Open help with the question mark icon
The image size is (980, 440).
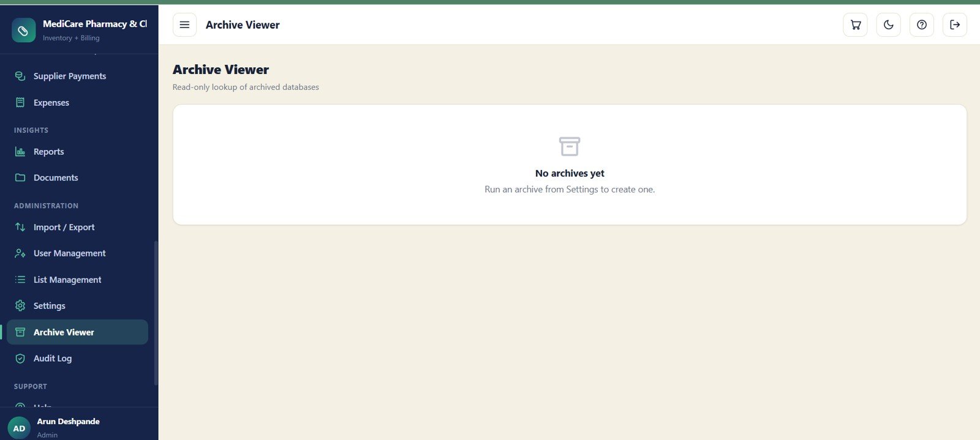coord(922,25)
